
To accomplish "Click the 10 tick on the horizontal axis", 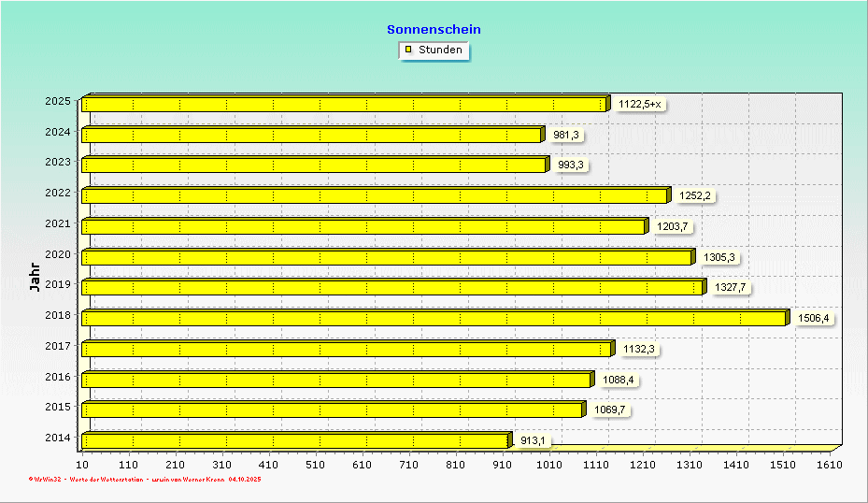I will pos(82,464).
